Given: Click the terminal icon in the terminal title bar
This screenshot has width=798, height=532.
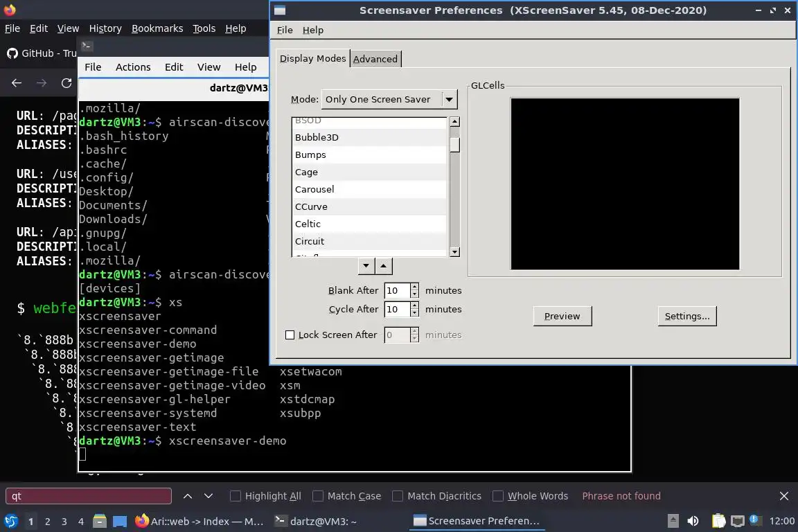Looking at the screenshot, I should (x=87, y=46).
